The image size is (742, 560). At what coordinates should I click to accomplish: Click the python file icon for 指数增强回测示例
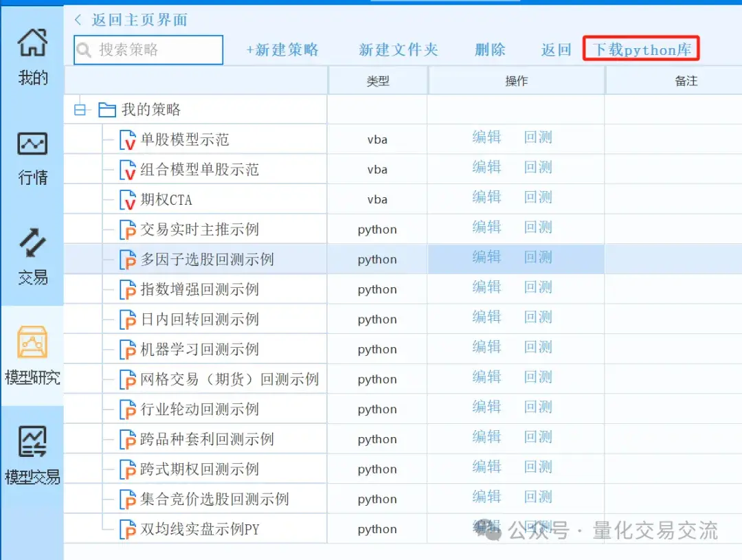coord(128,290)
